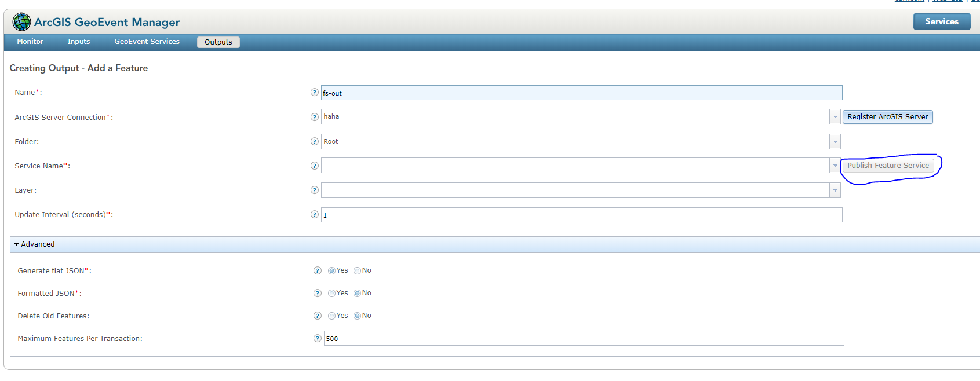Open help icon for ArcGIS Server Connection

click(315, 117)
